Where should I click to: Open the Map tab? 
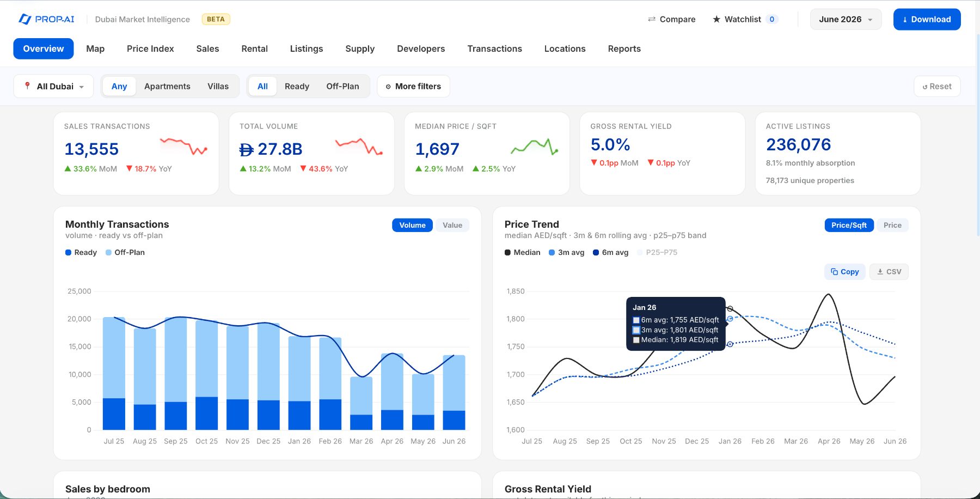(x=95, y=48)
